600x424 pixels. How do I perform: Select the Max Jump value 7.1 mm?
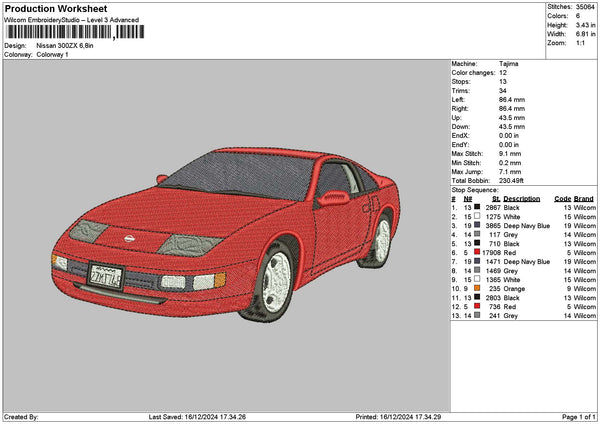pos(510,172)
